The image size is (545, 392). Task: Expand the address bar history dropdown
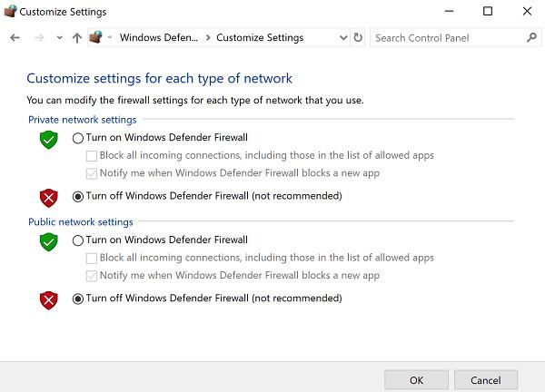343,37
